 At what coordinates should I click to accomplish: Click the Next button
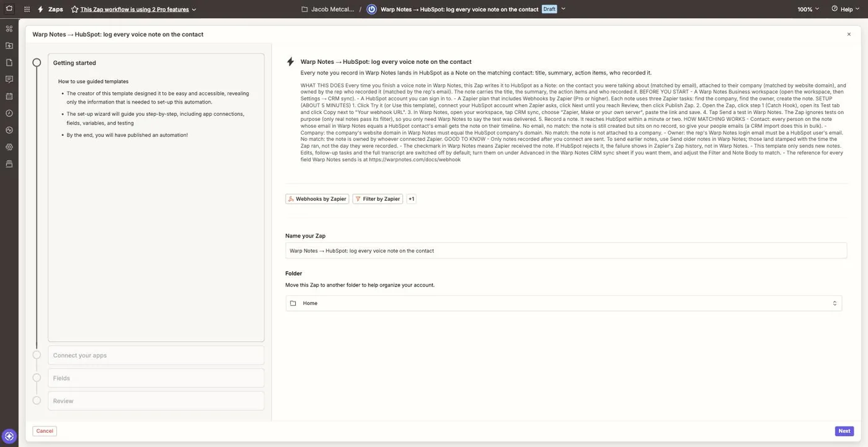[x=844, y=431]
